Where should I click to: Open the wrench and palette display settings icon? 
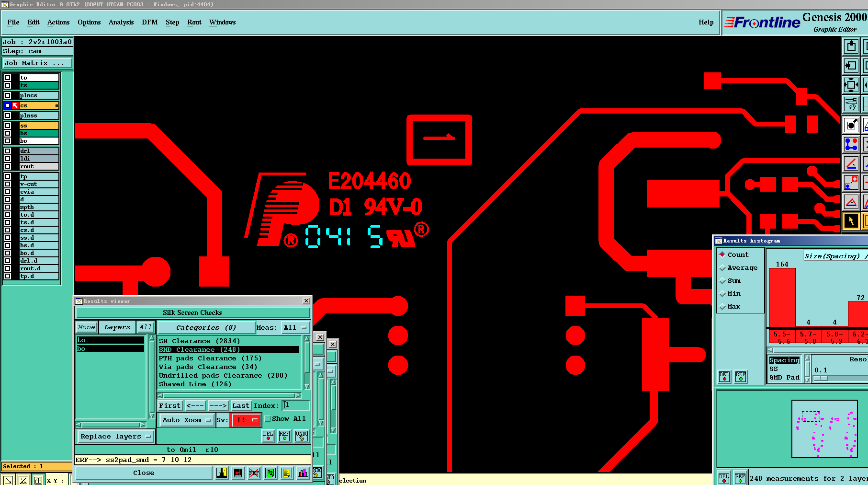tap(851, 104)
